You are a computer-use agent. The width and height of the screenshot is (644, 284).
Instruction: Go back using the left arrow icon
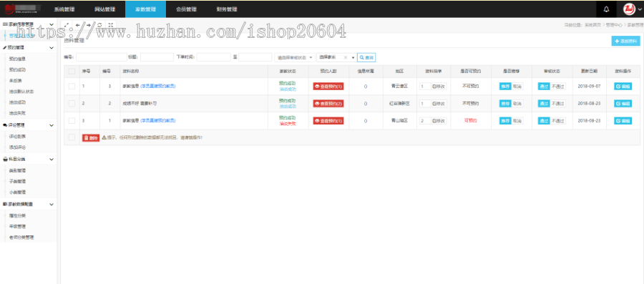(x=77, y=25)
